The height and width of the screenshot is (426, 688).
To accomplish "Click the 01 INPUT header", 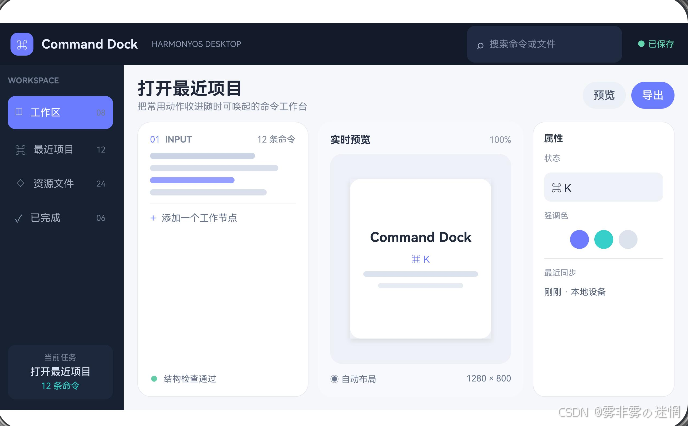I will 171,139.
